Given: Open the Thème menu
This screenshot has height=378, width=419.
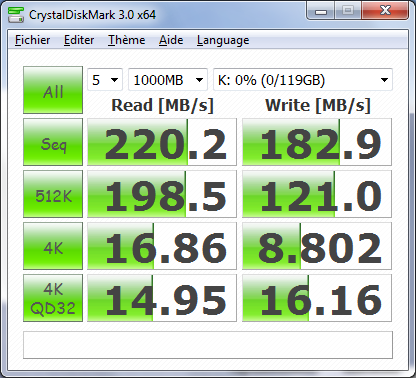Looking at the screenshot, I should tap(127, 40).
